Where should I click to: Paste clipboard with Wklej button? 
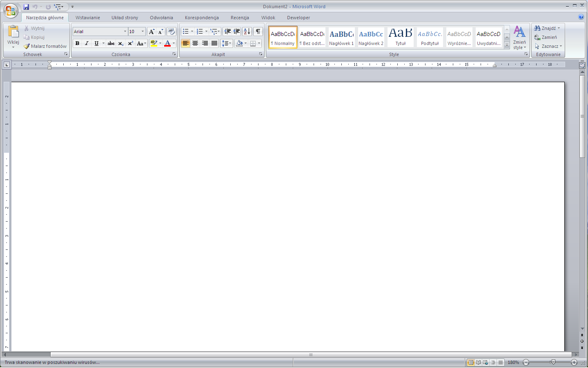(13, 37)
